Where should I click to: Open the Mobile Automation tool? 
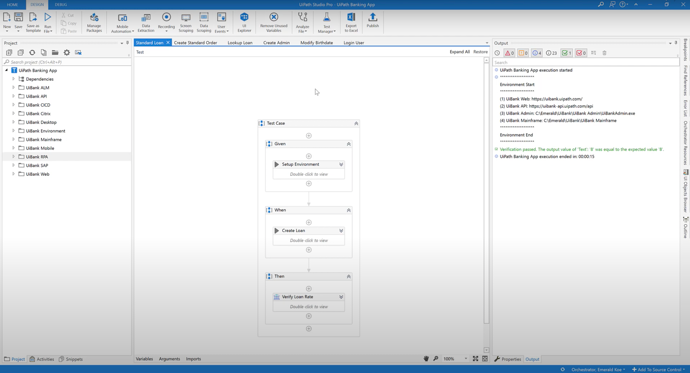click(122, 23)
